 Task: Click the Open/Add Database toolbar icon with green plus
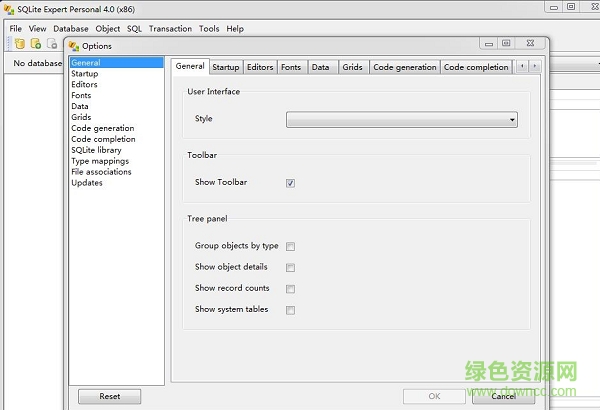pos(36,44)
